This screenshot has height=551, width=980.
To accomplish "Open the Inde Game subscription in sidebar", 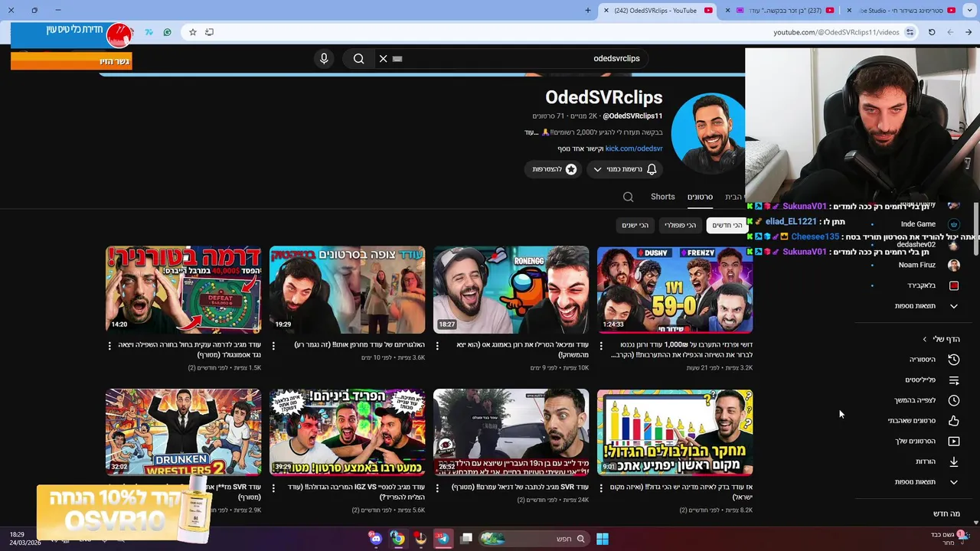I will pyautogui.click(x=917, y=224).
